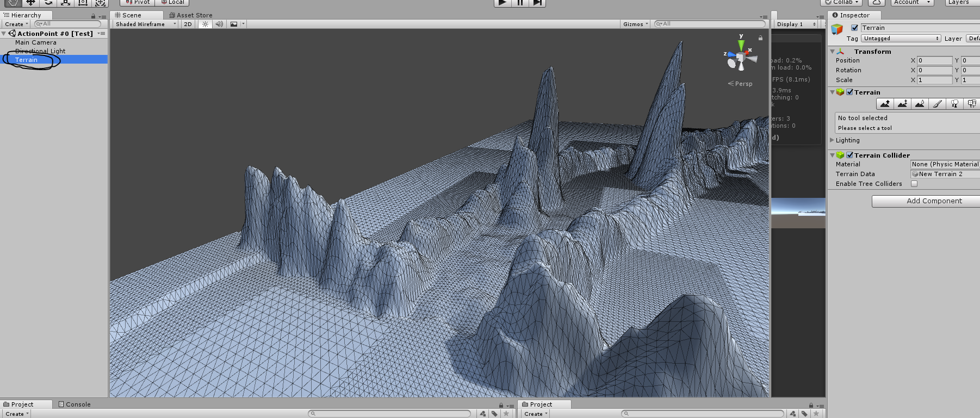The height and width of the screenshot is (418, 980).
Task: Collapse the Transform component
Action: click(833, 52)
